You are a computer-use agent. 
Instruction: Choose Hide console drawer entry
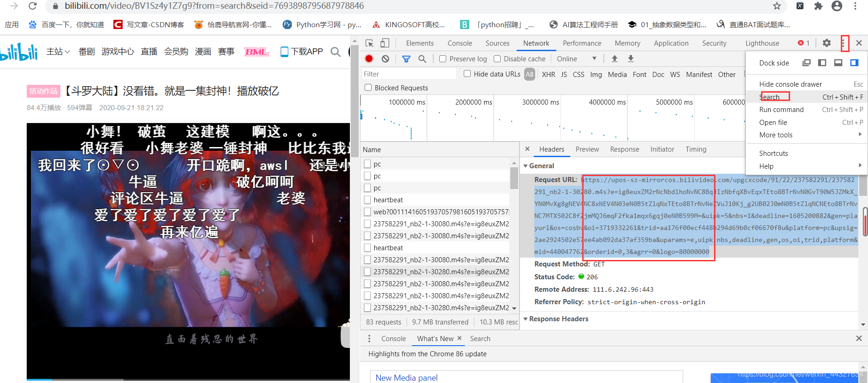click(807, 84)
